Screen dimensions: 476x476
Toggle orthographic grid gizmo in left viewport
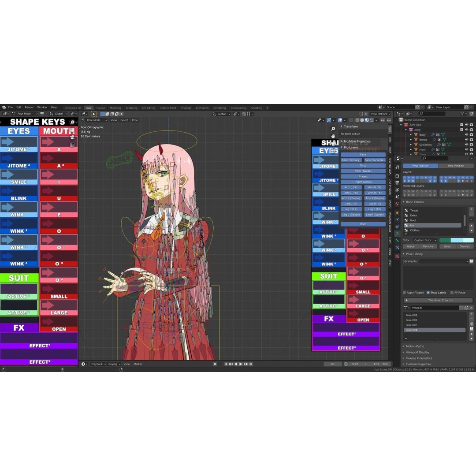pos(72,145)
